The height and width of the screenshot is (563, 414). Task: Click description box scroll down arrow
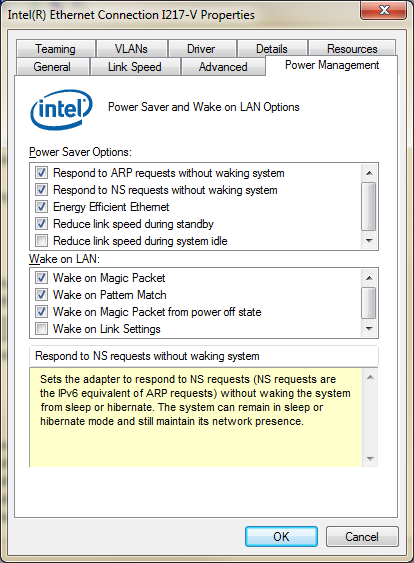370,459
